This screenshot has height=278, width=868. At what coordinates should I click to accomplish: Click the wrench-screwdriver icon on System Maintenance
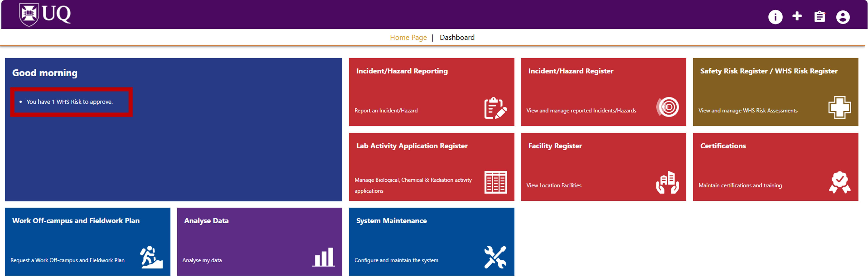495,257
